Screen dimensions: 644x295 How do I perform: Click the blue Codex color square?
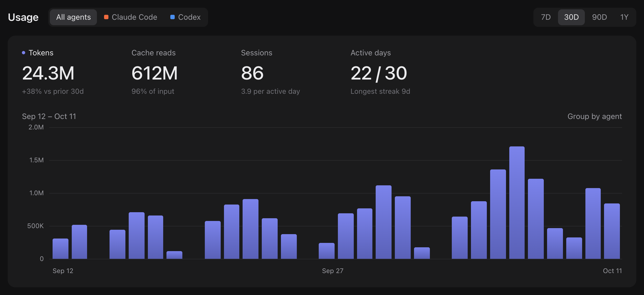coord(173,17)
